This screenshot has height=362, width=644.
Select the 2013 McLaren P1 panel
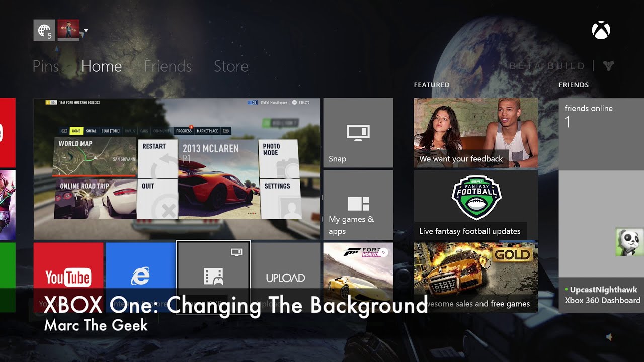point(218,179)
